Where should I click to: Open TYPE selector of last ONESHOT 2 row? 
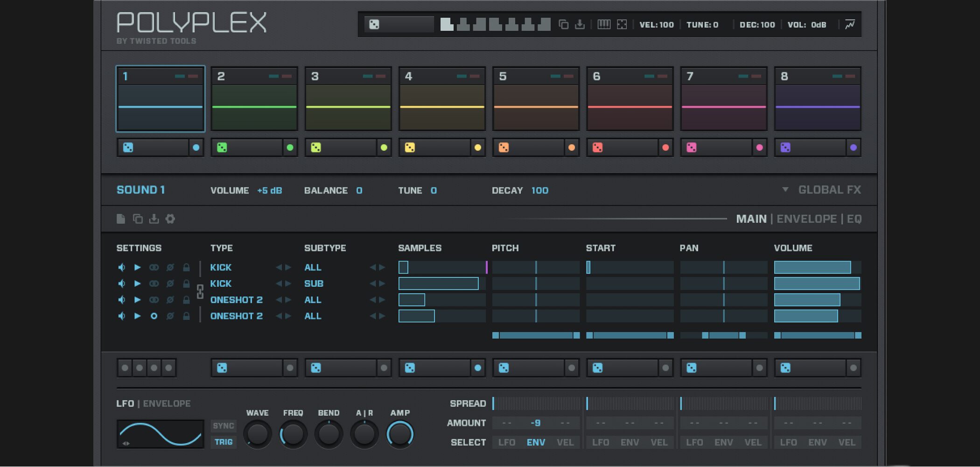pyautogui.click(x=236, y=316)
